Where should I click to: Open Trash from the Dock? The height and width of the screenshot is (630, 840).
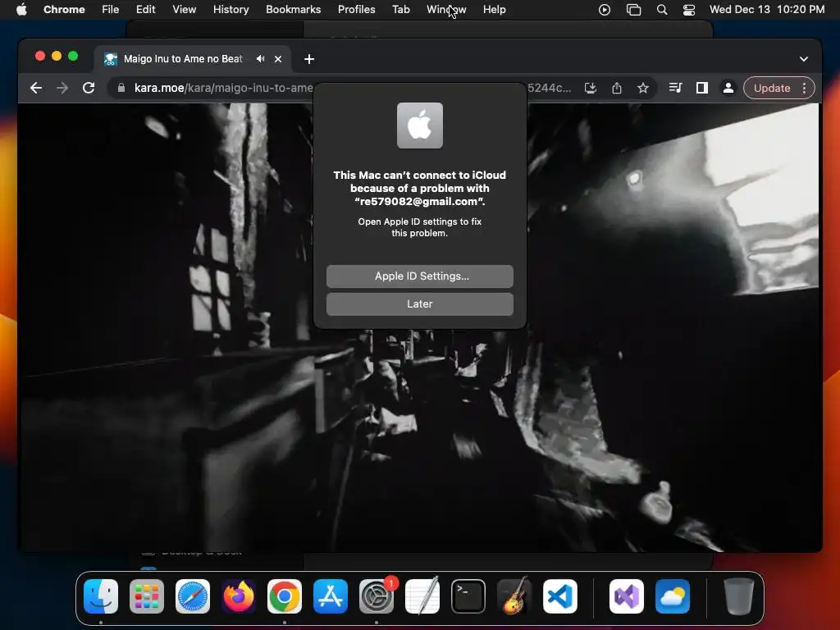point(739,596)
